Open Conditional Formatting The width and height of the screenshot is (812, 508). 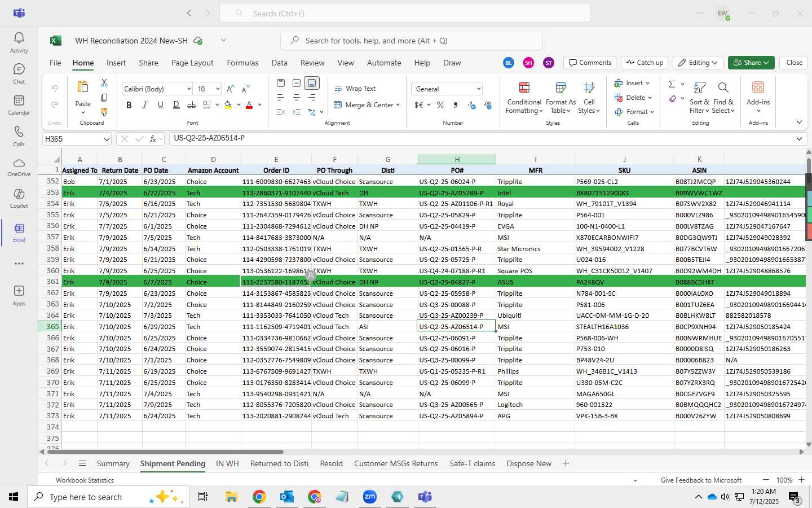[524, 97]
